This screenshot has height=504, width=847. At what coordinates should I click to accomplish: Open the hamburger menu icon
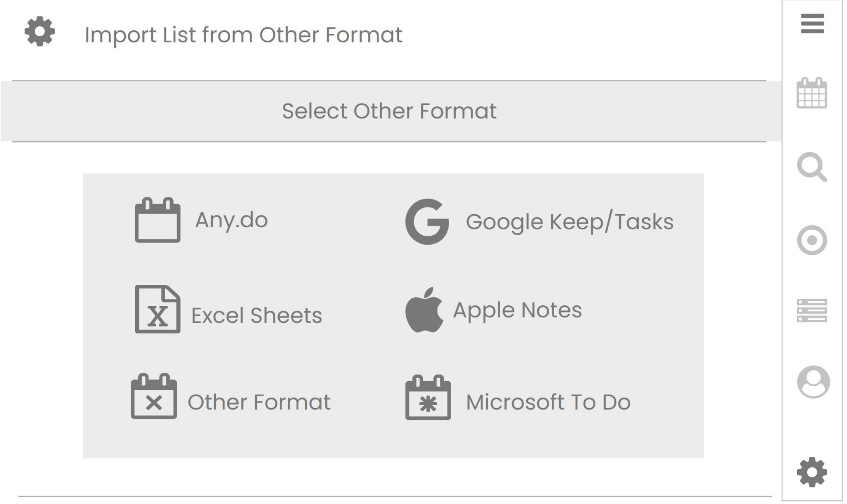tap(812, 23)
